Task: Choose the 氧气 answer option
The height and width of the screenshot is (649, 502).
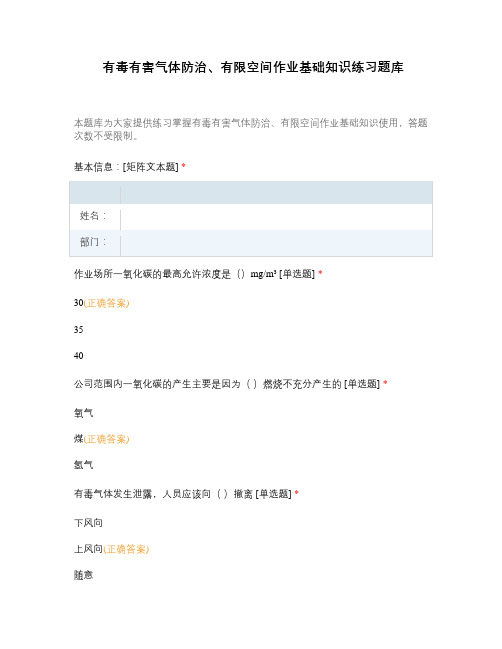Action: point(84,413)
